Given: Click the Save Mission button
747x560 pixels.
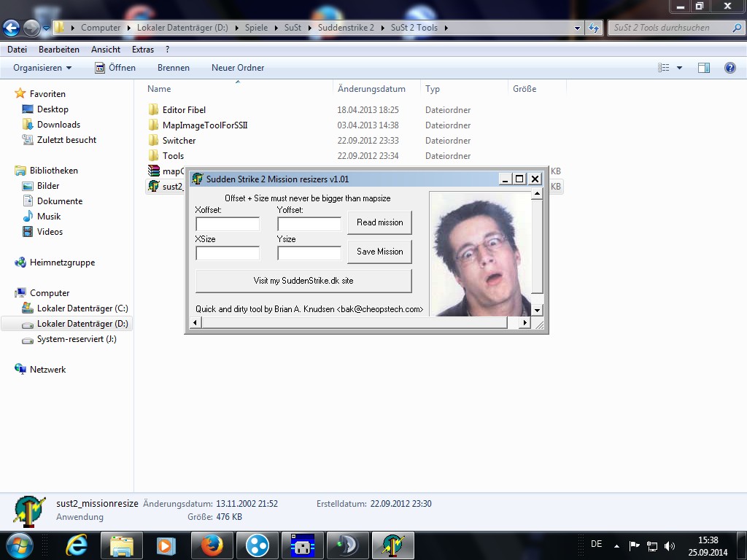Looking at the screenshot, I should pos(379,252).
